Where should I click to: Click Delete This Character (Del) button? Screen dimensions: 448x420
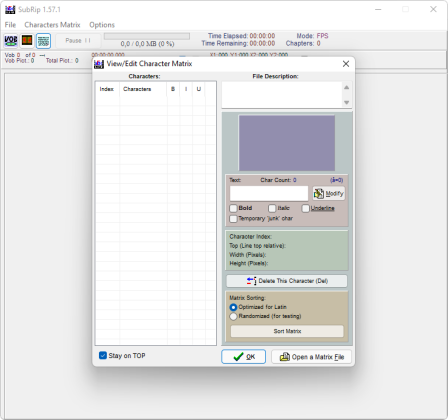coord(287,281)
